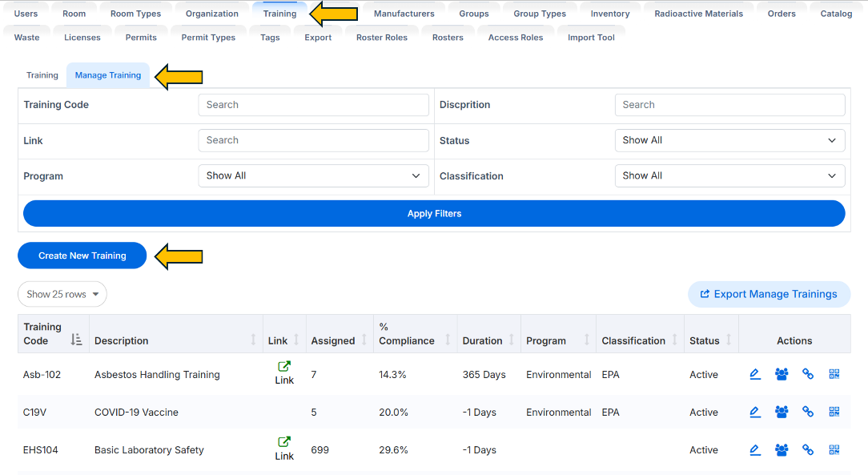868x475 pixels.
Task: Expand the Program filter dropdown
Action: click(313, 176)
